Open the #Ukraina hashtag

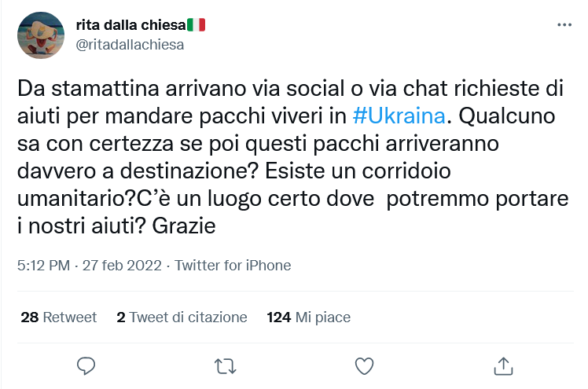pos(399,116)
